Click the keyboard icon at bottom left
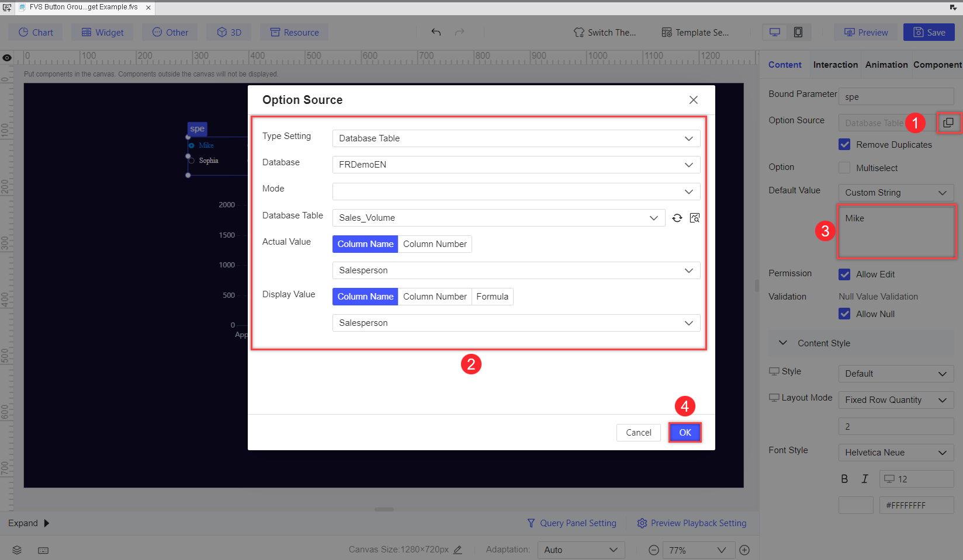The height and width of the screenshot is (560, 963). [43, 550]
